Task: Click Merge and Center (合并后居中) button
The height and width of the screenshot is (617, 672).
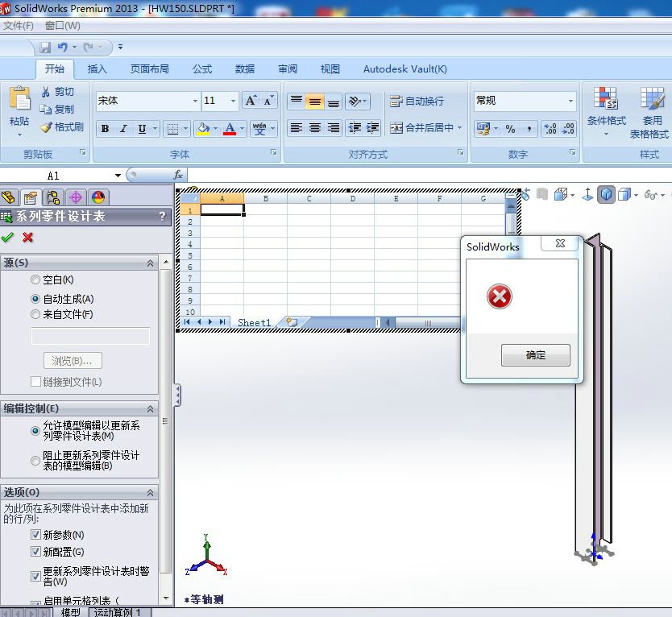Action: point(426,128)
